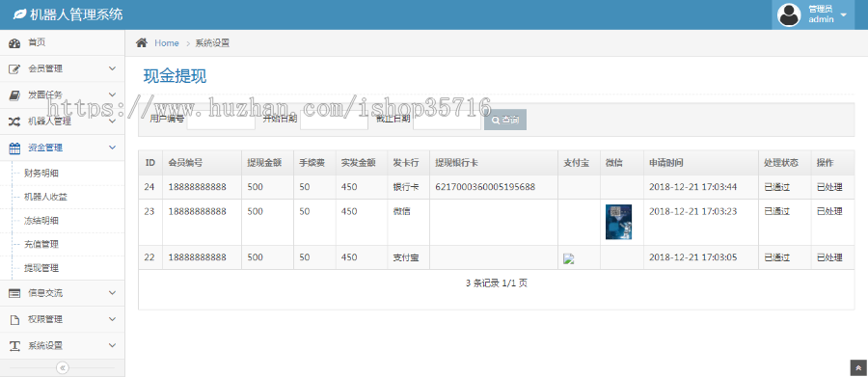The width and height of the screenshot is (868, 377).
Task: Click the 已通过 status in row 24
Action: tap(776, 187)
